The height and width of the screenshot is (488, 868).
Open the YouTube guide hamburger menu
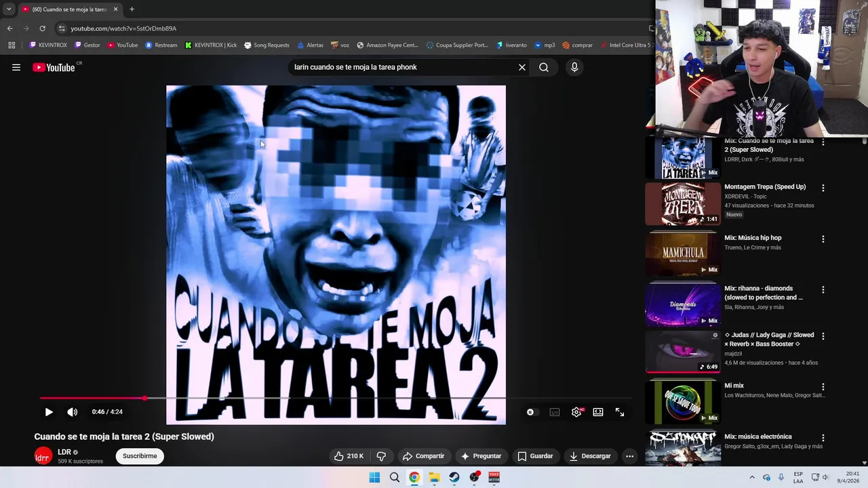(16, 67)
